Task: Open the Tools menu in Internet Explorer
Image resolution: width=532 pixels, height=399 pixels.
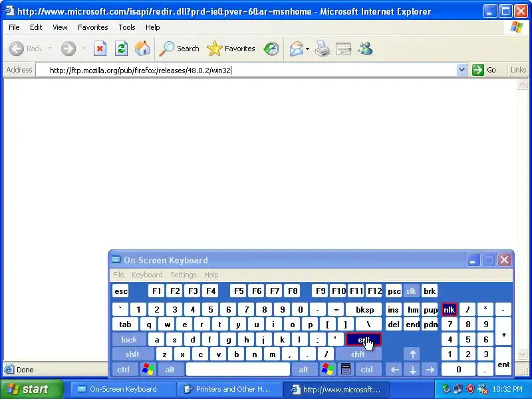Action: coord(127,27)
